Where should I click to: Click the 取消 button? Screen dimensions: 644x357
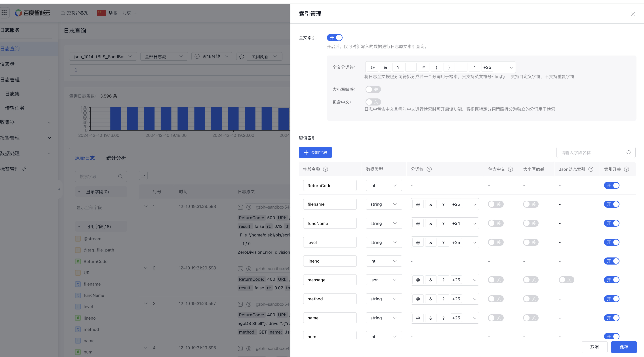[594, 347]
